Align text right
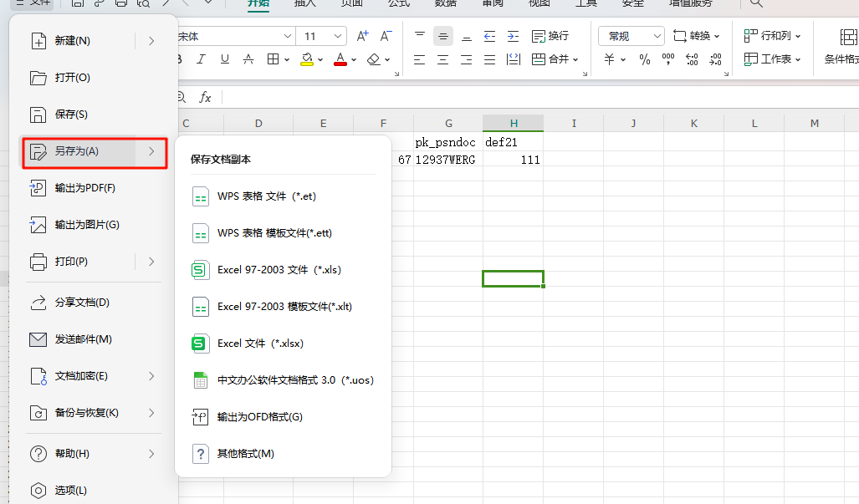Viewport: 859px width, 504px height. tap(467, 59)
